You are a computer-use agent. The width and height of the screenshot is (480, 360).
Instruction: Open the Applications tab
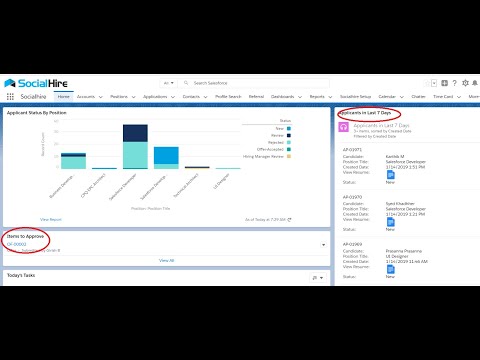click(155, 97)
